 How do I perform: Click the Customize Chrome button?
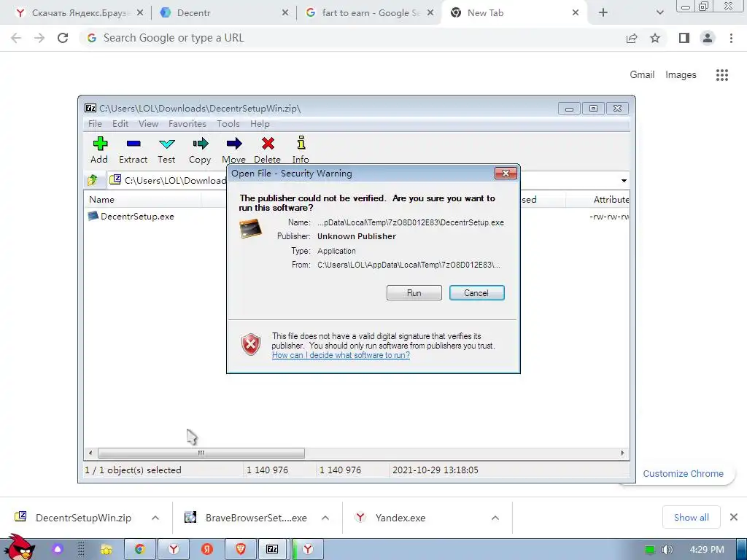coord(683,474)
